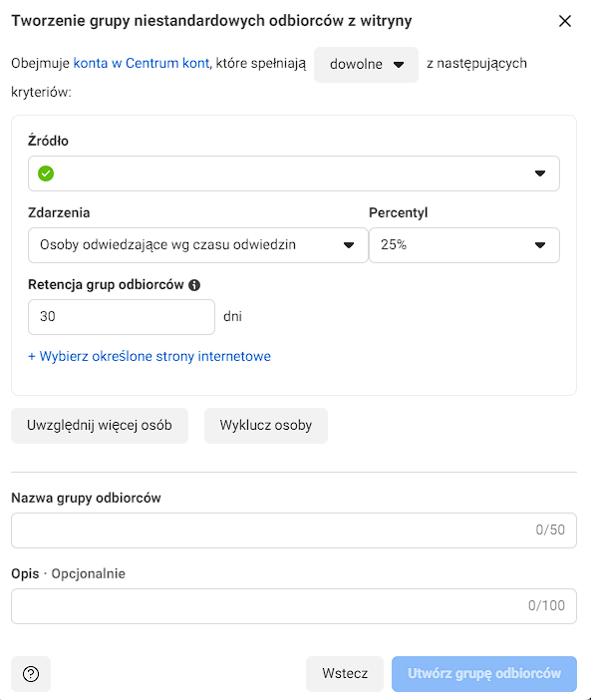Click the green checkmark icon in Źródło
The width and height of the screenshot is (591, 700).
click(x=46, y=174)
